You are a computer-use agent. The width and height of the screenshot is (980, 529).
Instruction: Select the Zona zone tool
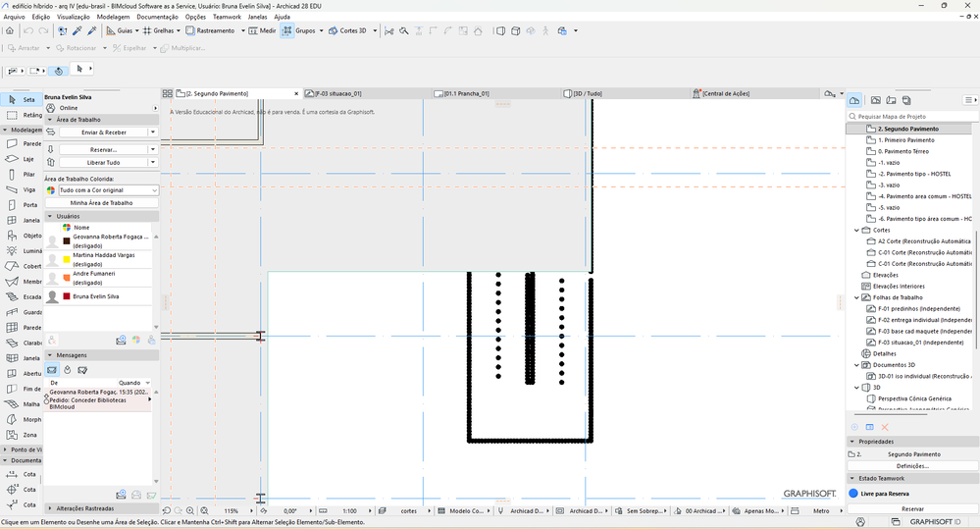tap(22, 435)
